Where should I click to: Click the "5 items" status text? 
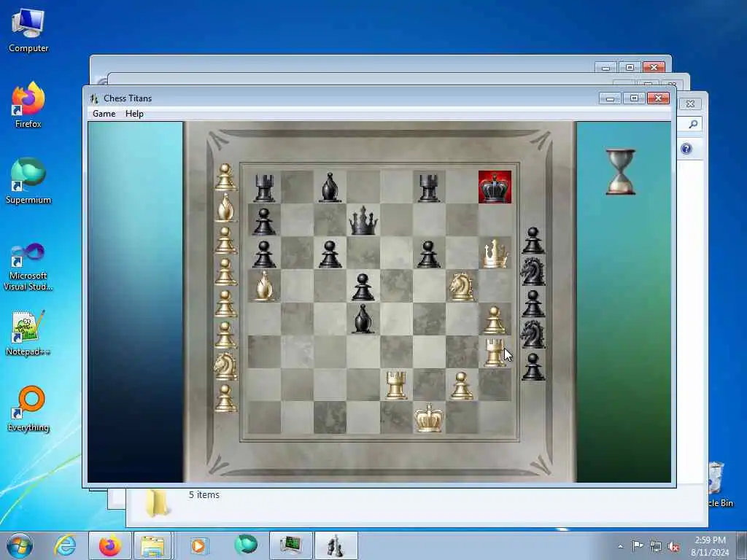[204, 495]
